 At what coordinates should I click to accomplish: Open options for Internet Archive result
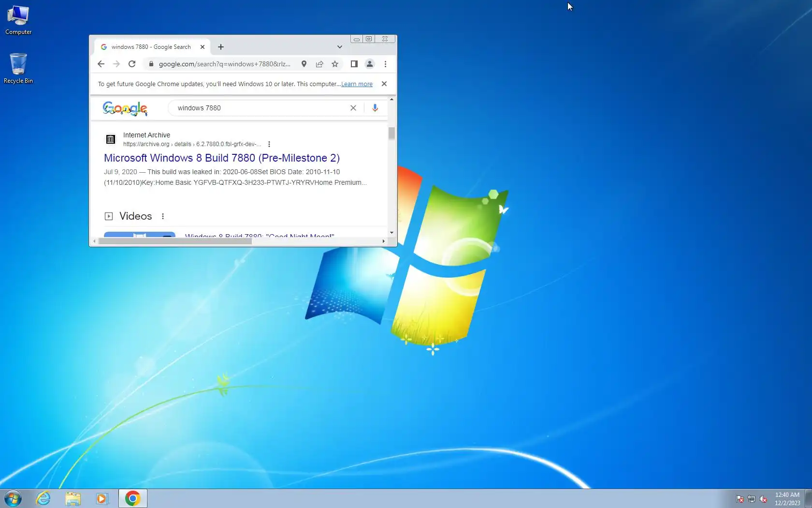pos(269,144)
